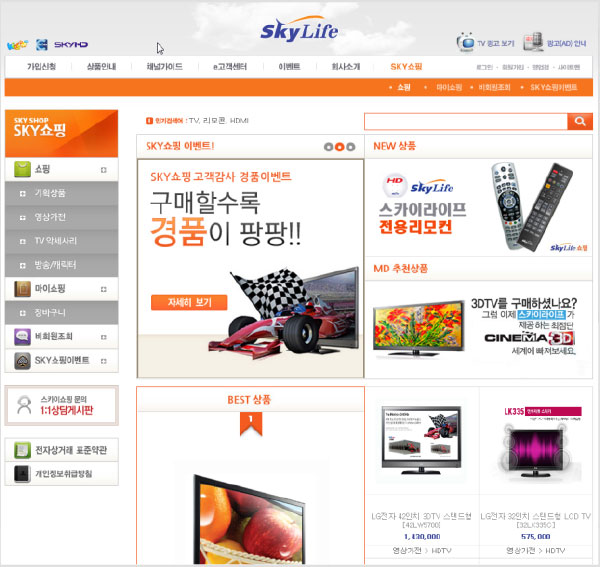Click the 스카이라이프 전용리모컨 NEW 상품 banner
The width and height of the screenshot is (600, 567).
coord(478,208)
